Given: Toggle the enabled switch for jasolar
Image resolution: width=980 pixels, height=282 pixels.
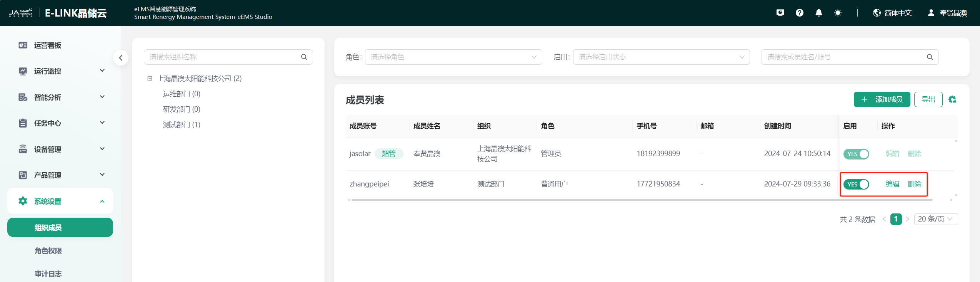Looking at the screenshot, I should (856, 154).
